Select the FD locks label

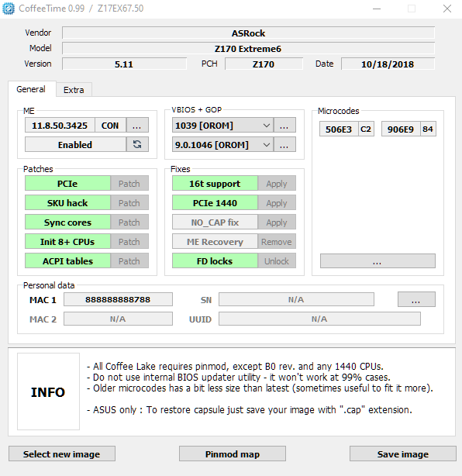[x=215, y=261]
